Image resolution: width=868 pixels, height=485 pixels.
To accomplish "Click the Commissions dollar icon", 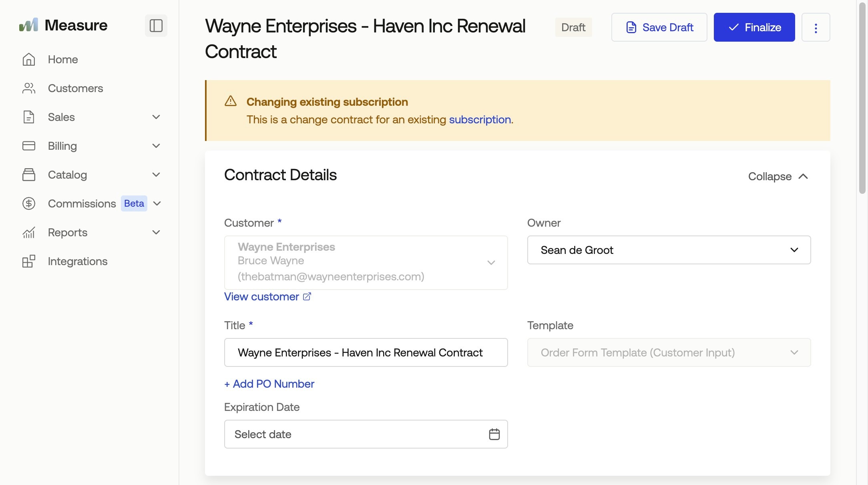I will pos(29,203).
